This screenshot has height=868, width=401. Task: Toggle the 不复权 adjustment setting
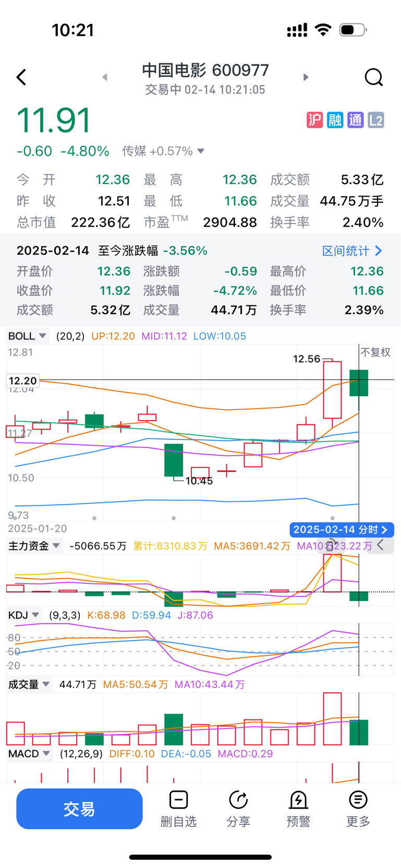pyautogui.click(x=375, y=352)
